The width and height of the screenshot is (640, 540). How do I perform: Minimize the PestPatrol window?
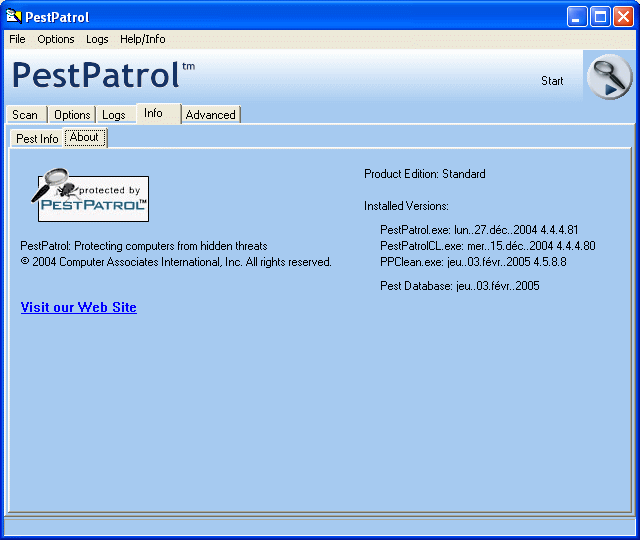point(577,17)
